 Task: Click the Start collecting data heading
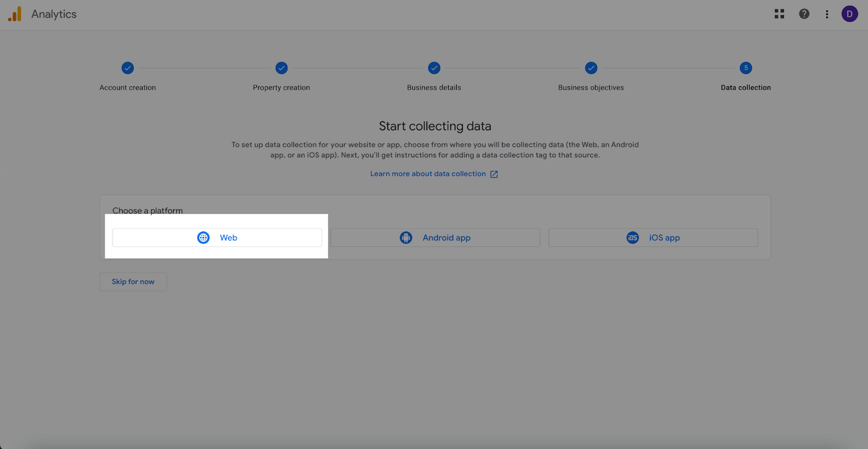[x=435, y=126]
